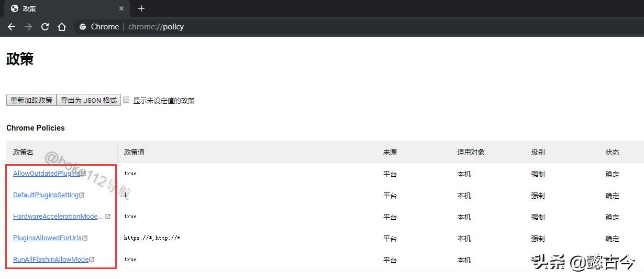Click the Chrome site info icon in address bar
This screenshot has height=279, width=644.
[83, 27]
